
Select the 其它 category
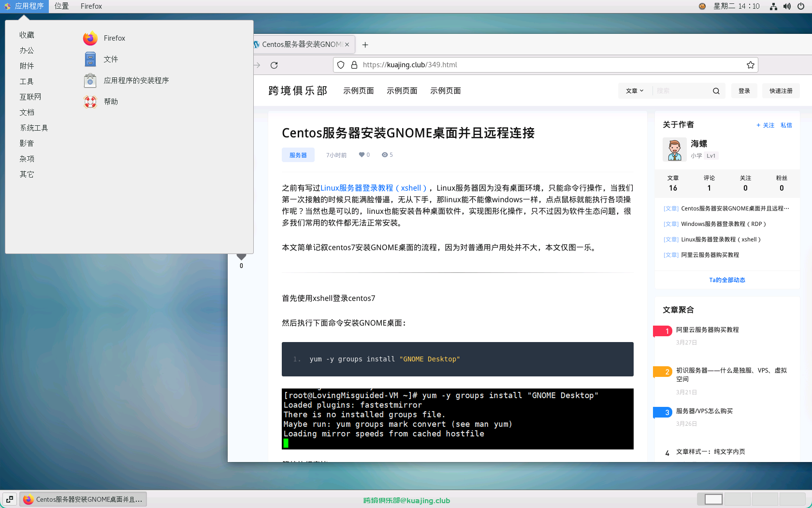click(27, 174)
